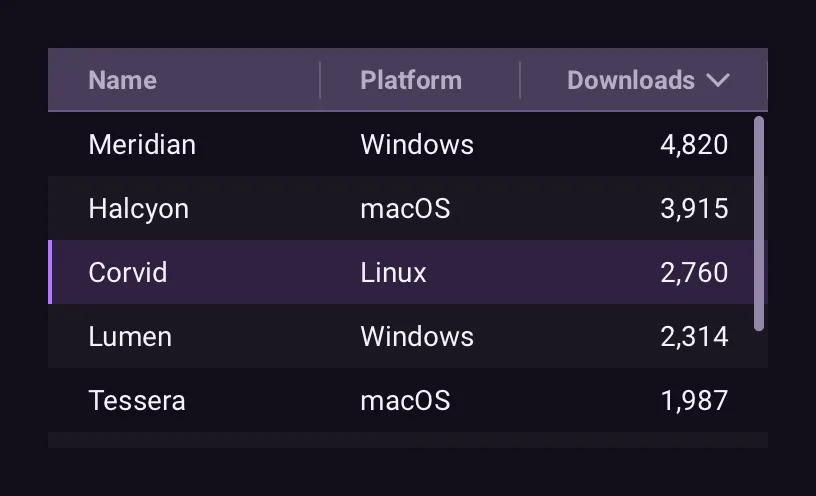Click the 4,820 downloads value
The image size is (816, 496).
pos(694,144)
